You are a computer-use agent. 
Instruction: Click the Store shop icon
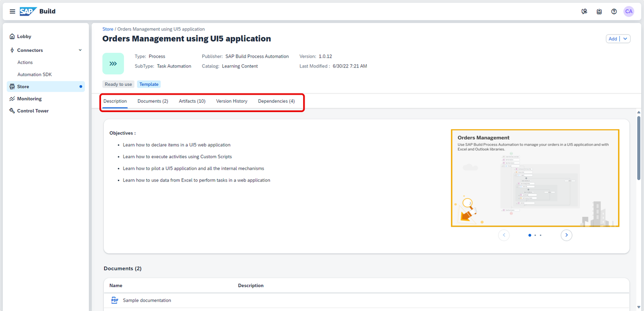[x=12, y=87]
